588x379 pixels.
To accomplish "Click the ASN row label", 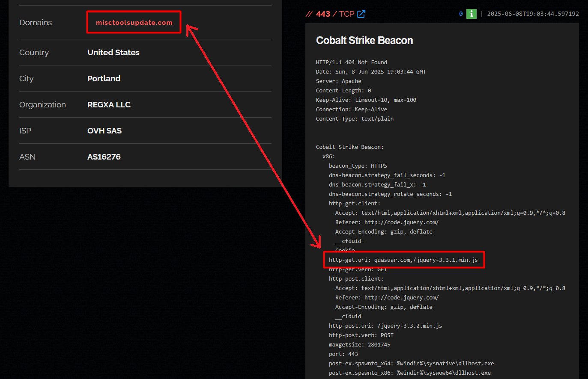I will click(x=27, y=157).
